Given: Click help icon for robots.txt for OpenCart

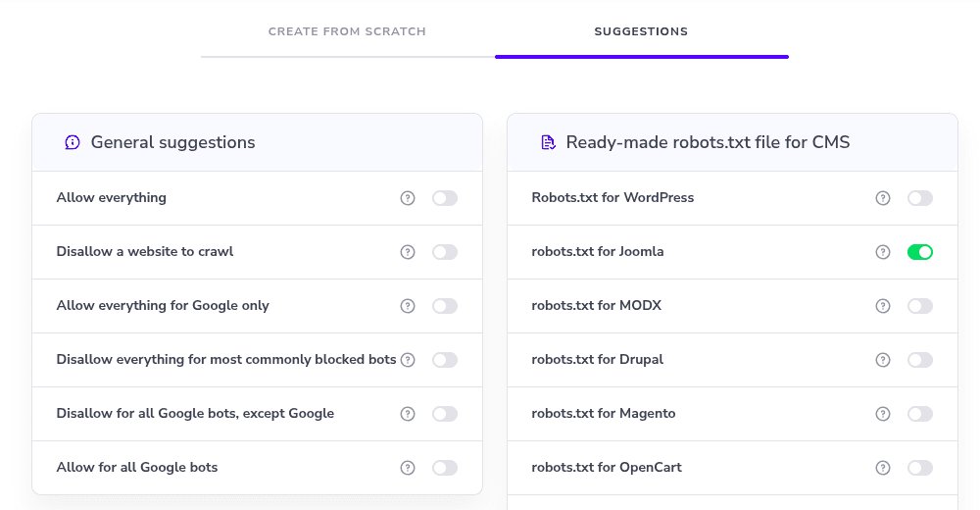Looking at the screenshot, I should coord(883,468).
